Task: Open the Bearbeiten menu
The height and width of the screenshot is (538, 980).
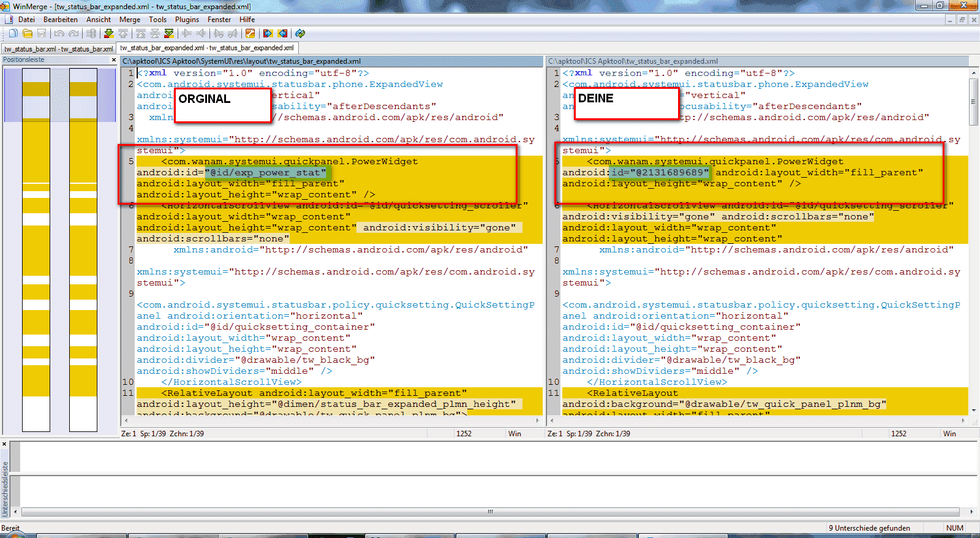Action: point(61,20)
